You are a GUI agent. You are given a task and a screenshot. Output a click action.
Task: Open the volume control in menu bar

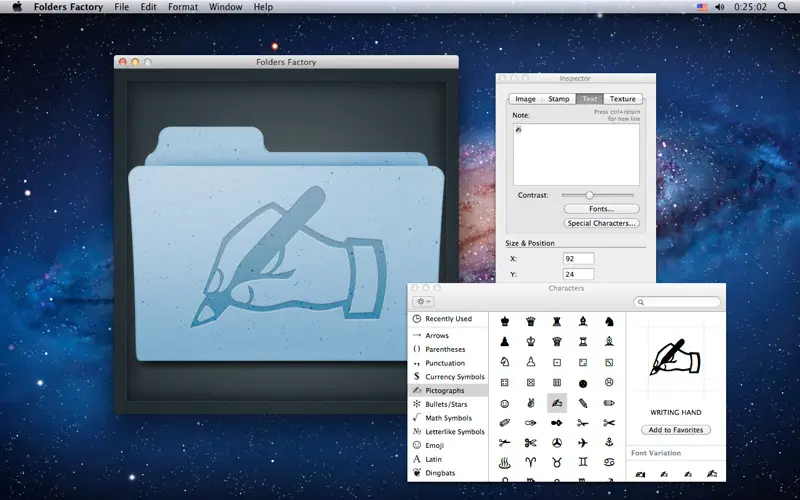[x=719, y=7]
